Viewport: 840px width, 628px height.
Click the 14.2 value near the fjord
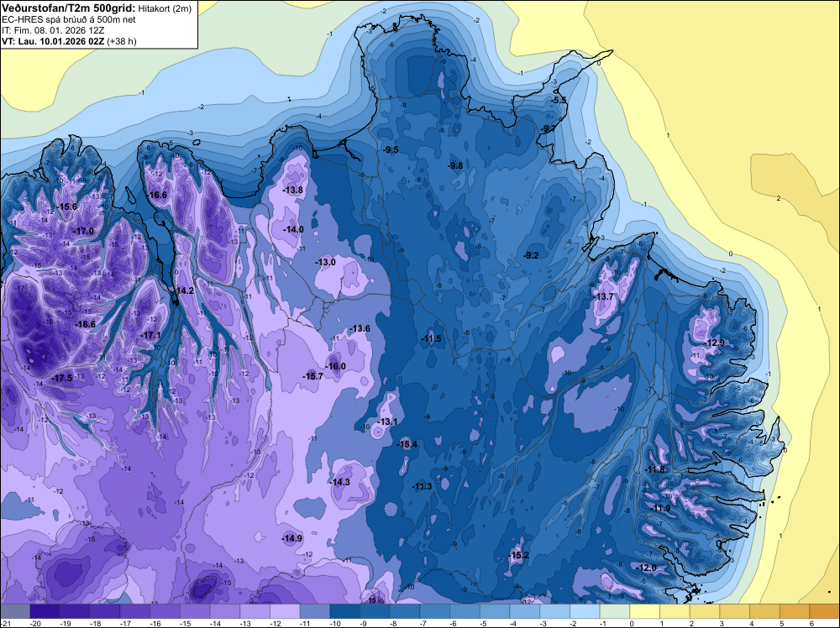click(185, 290)
